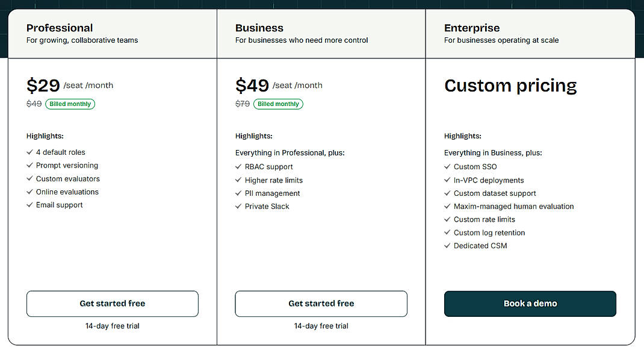Click the Prompt versioning text
Viewport: 644px width, 353px height.
67,165
